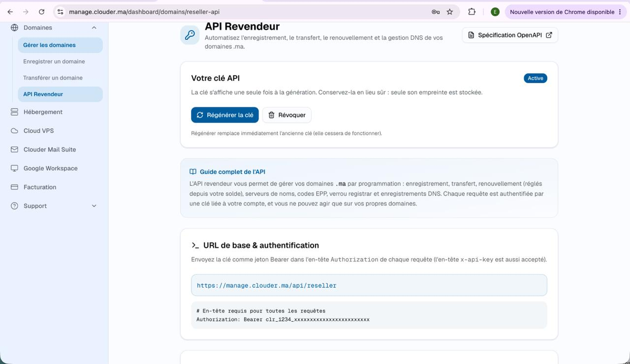
Task: Open Chrome three-dot menu
Action: click(620, 12)
